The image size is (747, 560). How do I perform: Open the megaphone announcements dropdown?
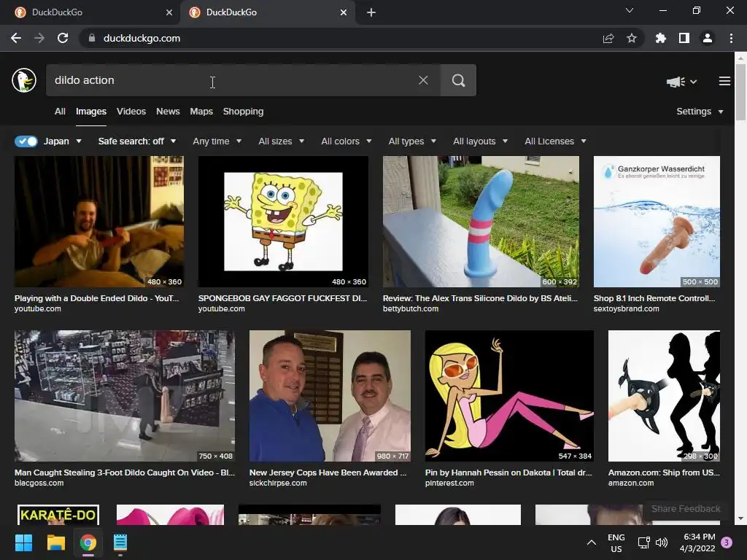[x=682, y=82]
